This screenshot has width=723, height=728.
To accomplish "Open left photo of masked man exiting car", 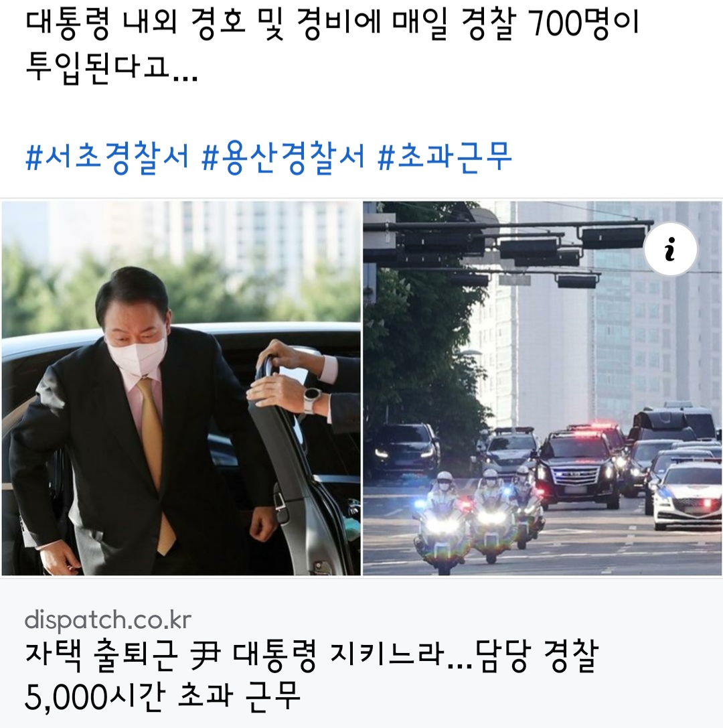I will [181, 388].
